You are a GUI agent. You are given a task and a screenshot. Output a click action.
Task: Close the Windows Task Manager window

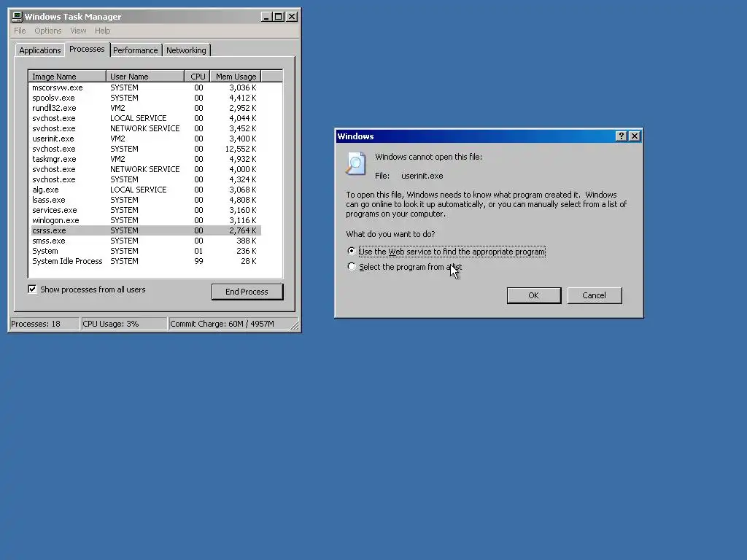tap(292, 17)
